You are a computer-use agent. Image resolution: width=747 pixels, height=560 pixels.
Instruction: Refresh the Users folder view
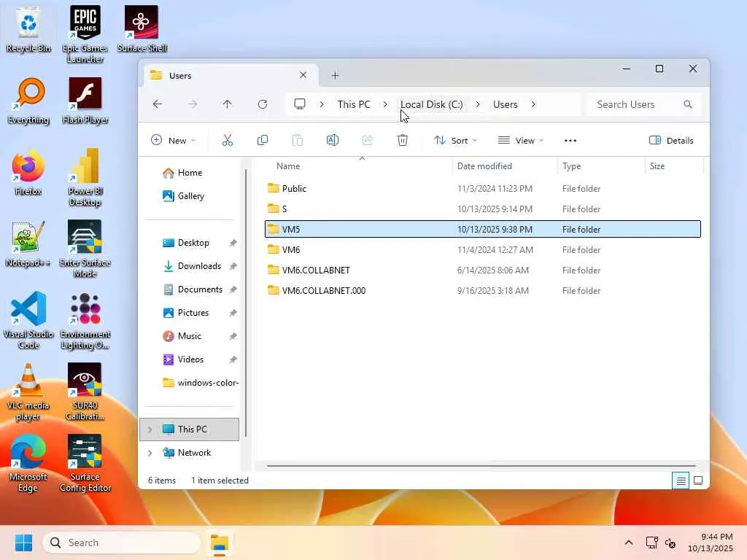(x=263, y=104)
